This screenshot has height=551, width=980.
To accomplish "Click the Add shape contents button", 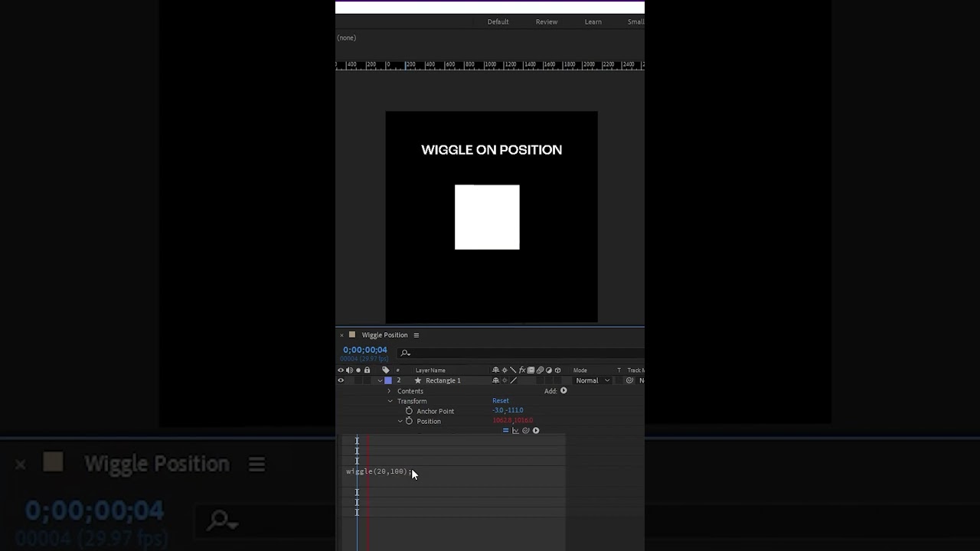I will (x=563, y=390).
